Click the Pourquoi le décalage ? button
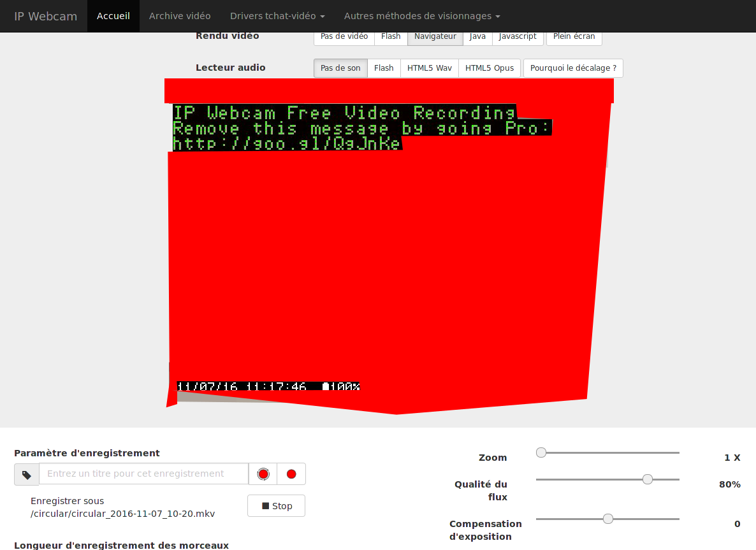 tap(573, 68)
